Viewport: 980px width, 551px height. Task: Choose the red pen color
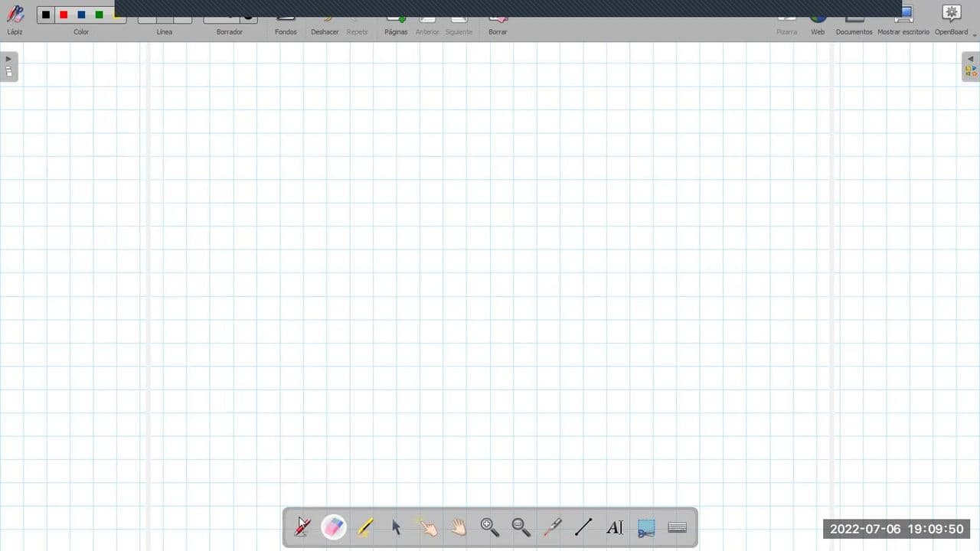click(x=64, y=15)
